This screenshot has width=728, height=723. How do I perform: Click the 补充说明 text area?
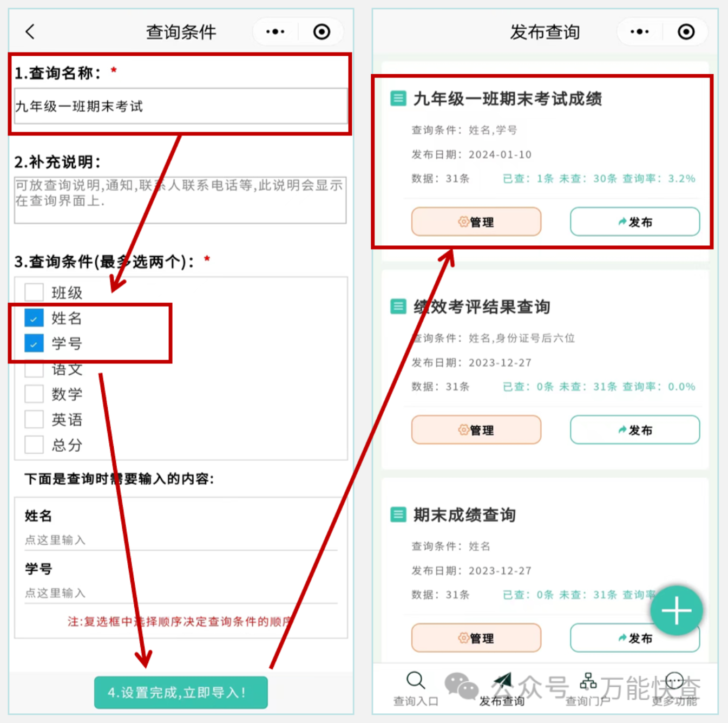pyautogui.click(x=180, y=200)
